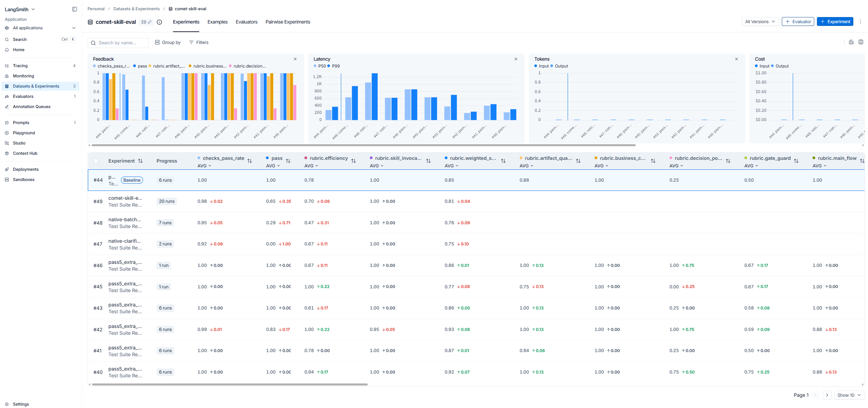The height and width of the screenshot is (408, 868).
Task: Open Settings in sidebar
Action: [x=40, y=404]
